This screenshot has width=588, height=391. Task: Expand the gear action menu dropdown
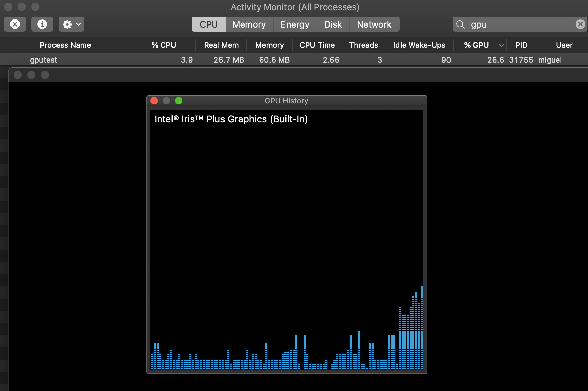coord(78,24)
